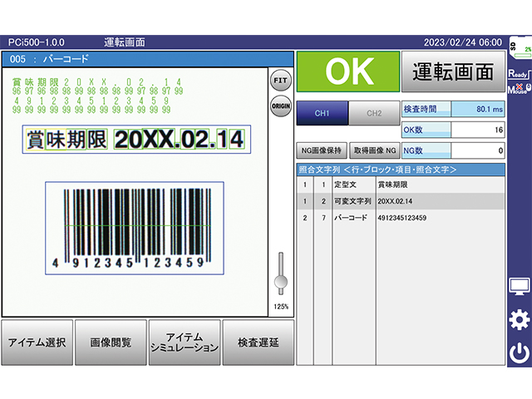Image resolution: width=532 pixels, height=399 pixels.
Task: Select the バーコード 4912345123459 row
Action: 401,218
